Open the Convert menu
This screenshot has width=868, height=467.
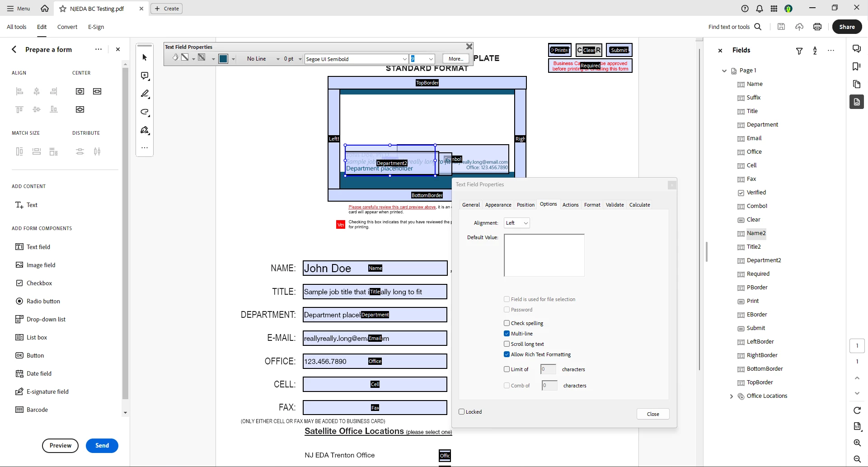click(67, 27)
